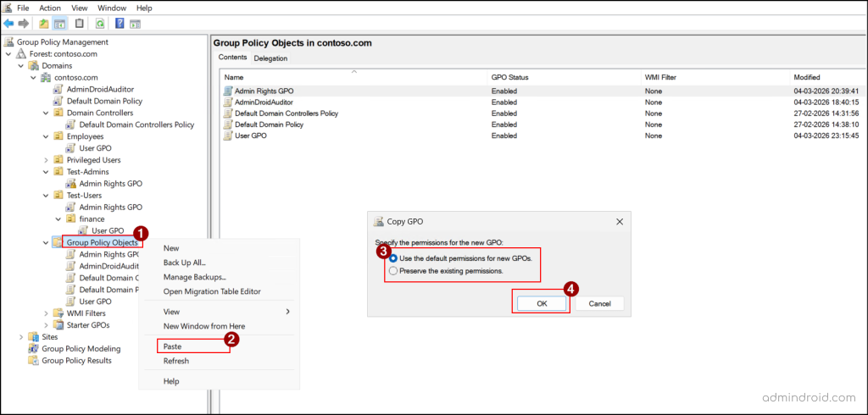The width and height of the screenshot is (868, 415).
Task: Open the Window menu in menu bar
Action: point(112,8)
